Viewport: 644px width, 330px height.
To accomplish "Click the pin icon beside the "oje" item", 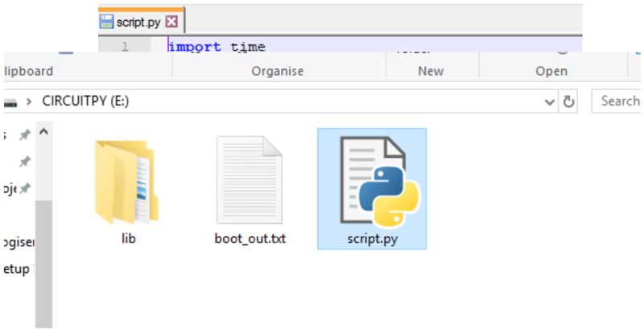I will 25,188.
